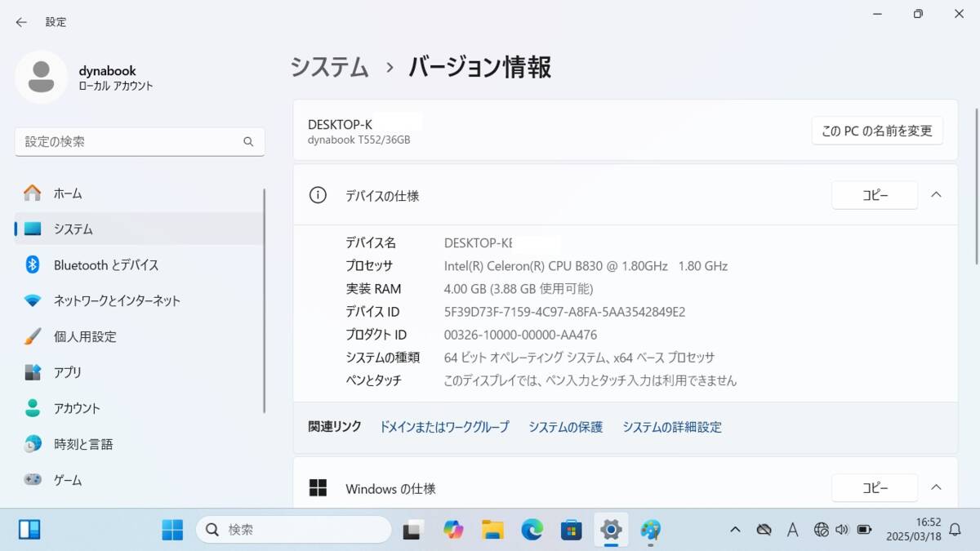Click the back arrow in Settings header
The height and width of the screenshot is (551, 980).
[21, 22]
